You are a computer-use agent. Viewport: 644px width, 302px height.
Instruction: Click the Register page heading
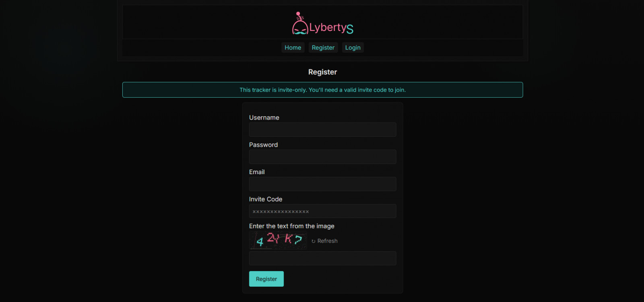tap(322, 72)
